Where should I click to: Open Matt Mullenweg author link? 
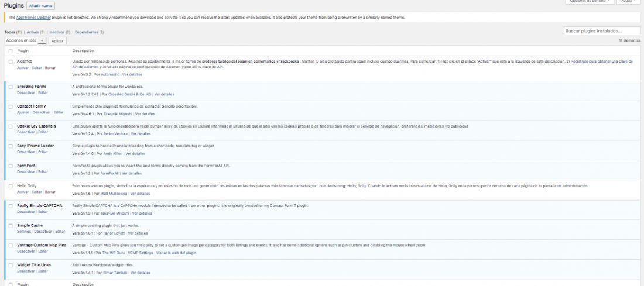[114, 193]
